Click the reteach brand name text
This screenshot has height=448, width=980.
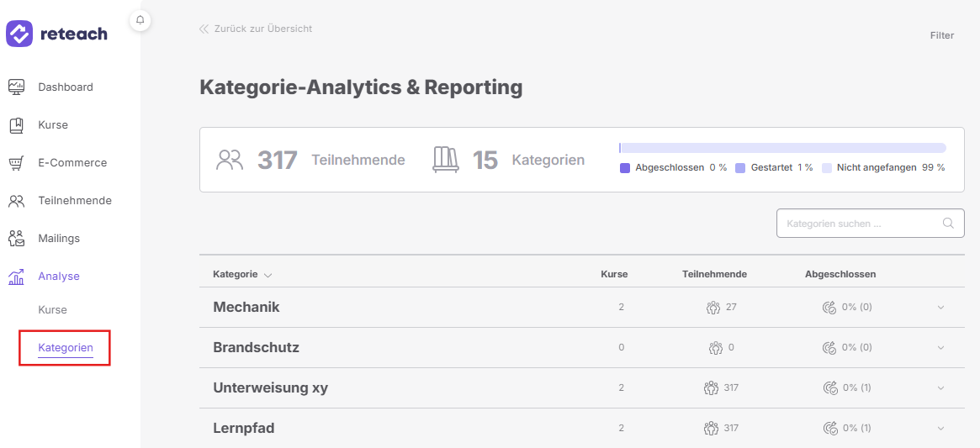[x=74, y=34]
